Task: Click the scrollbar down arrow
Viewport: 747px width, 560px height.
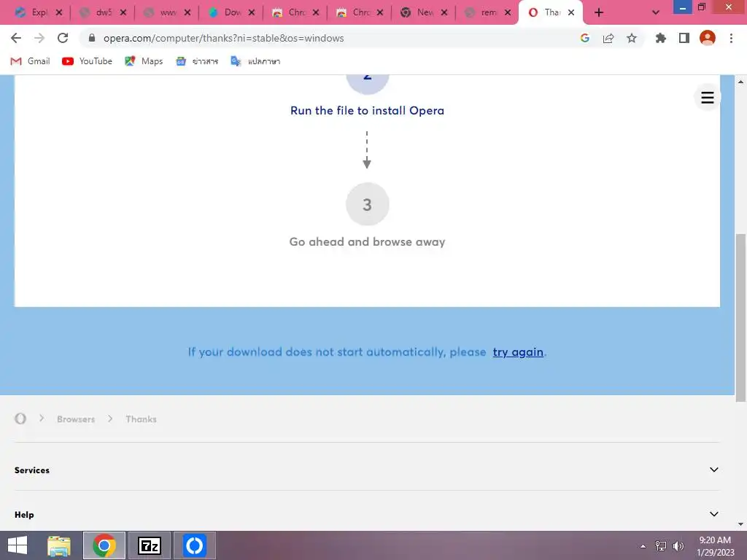Action: [740, 524]
